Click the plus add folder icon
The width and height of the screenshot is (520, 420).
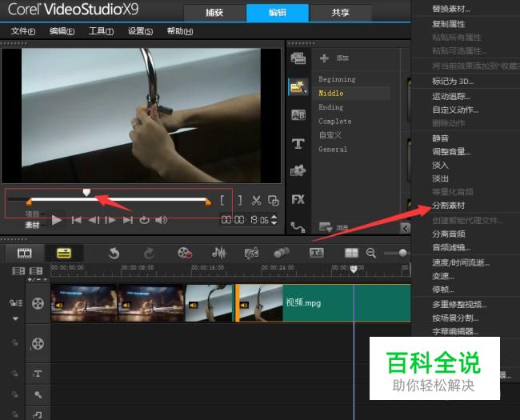click(324, 58)
